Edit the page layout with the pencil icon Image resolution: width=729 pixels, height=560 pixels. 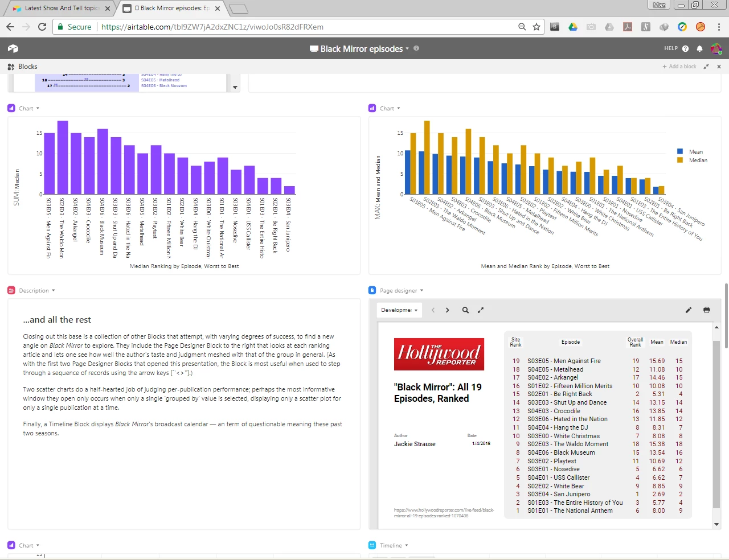[x=689, y=310]
